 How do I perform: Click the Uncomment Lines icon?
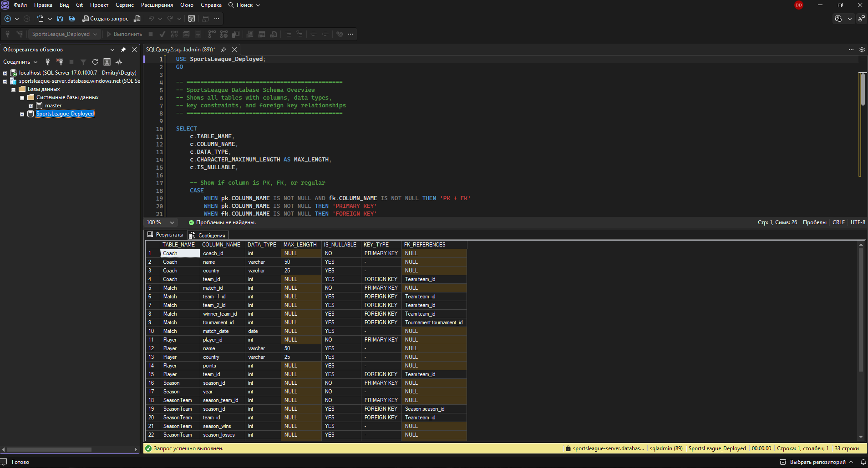click(299, 34)
